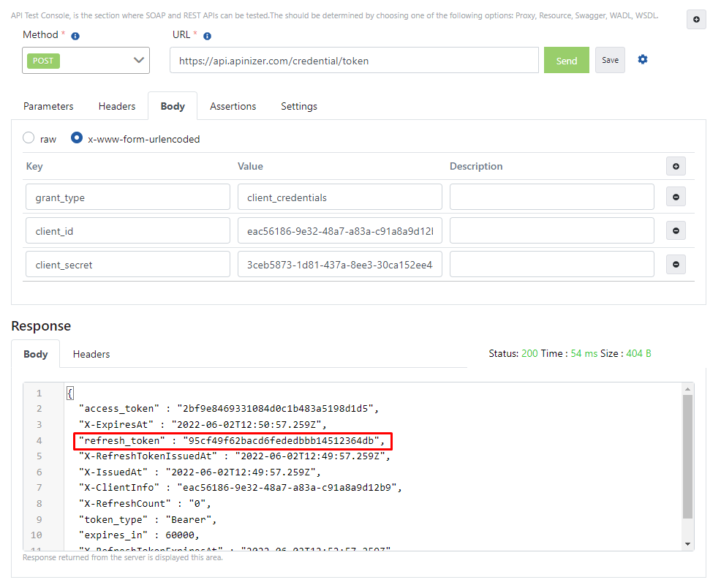Click the Save button
The width and height of the screenshot is (721, 588).
(610, 61)
